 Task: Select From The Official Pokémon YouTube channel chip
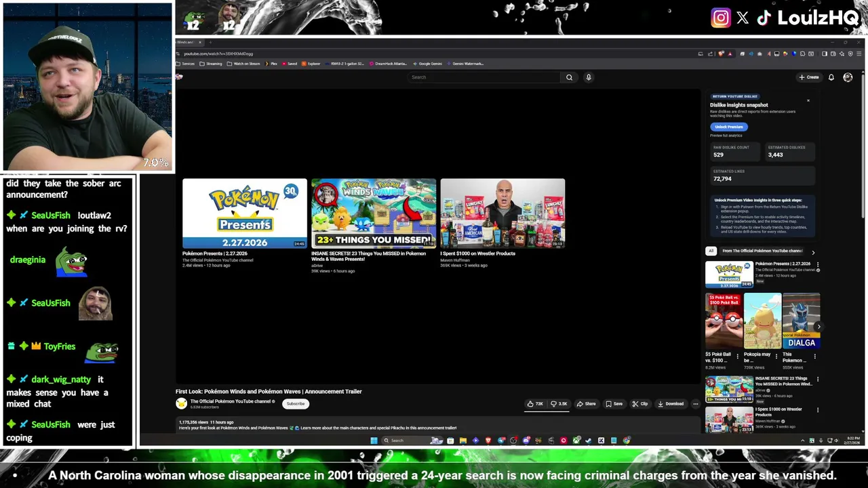pos(762,251)
